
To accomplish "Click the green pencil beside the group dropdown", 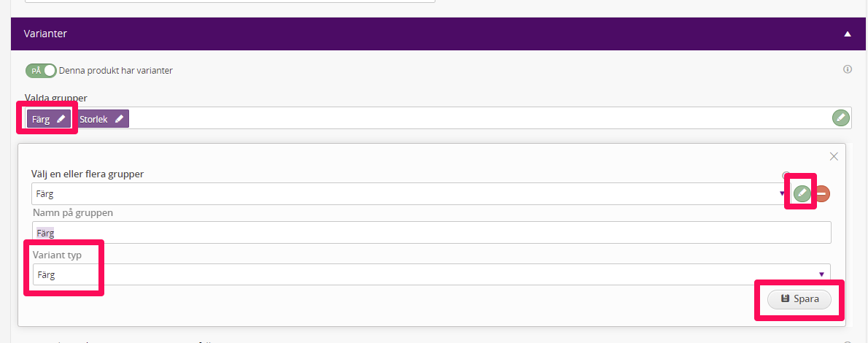I will pyautogui.click(x=802, y=193).
